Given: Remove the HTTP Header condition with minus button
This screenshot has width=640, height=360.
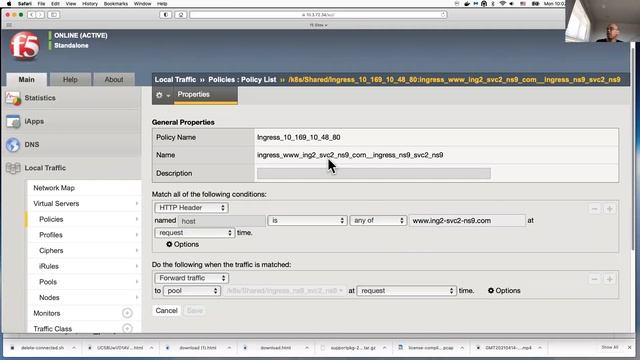Looking at the screenshot, I should pyautogui.click(x=594, y=209).
